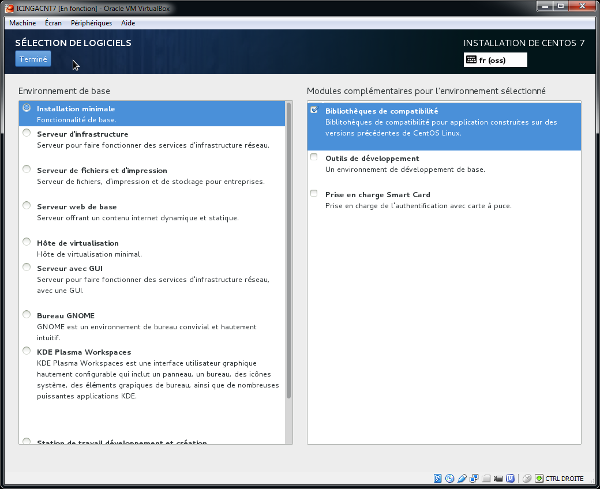Viewport: 600px width, 489px height.
Task: Select KDE Plasma Workspaces radio button
Action: [x=26, y=350]
